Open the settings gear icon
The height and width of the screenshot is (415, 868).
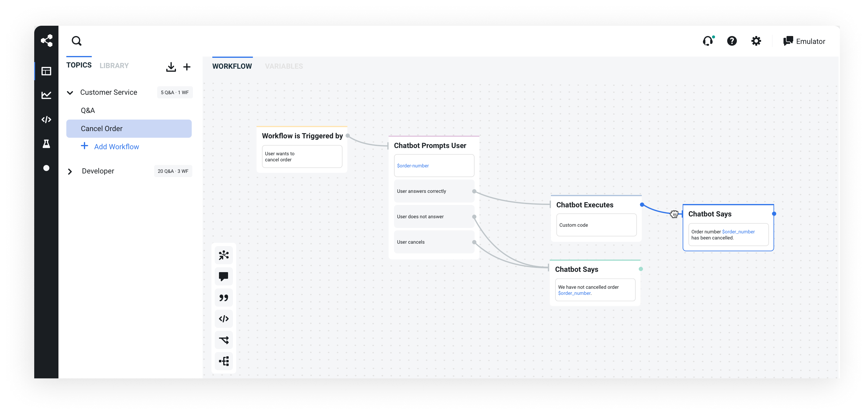[x=756, y=41]
